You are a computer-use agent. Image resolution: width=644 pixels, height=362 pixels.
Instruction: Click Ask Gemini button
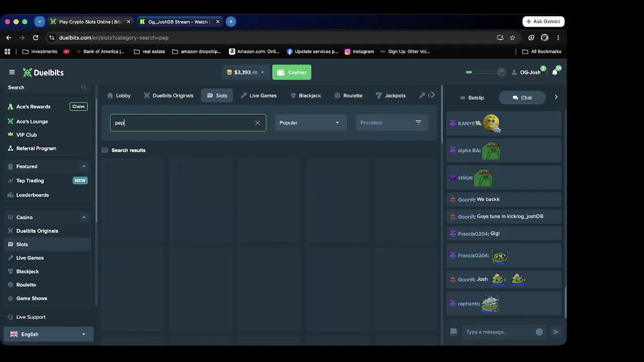point(543,22)
